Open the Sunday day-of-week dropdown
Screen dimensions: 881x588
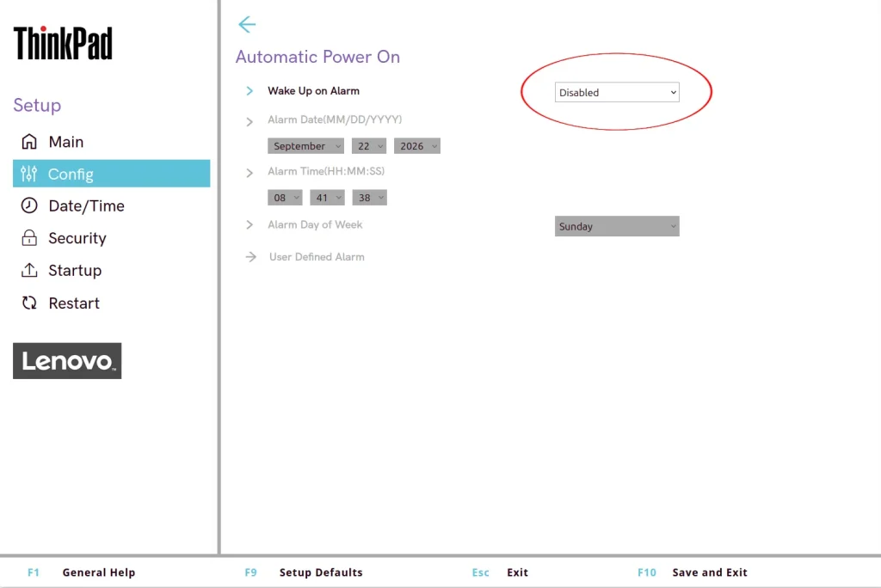point(617,226)
